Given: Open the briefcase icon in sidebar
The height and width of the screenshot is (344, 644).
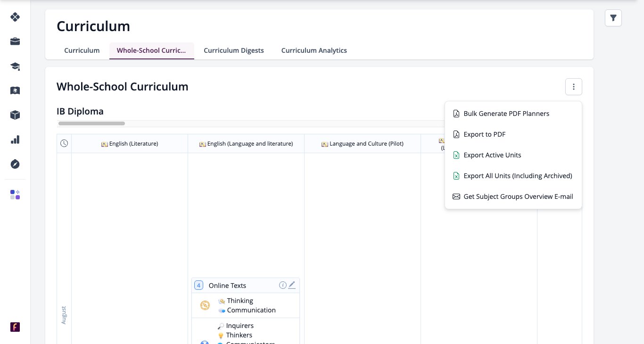Looking at the screenshot, I should [x=15, y=41].
